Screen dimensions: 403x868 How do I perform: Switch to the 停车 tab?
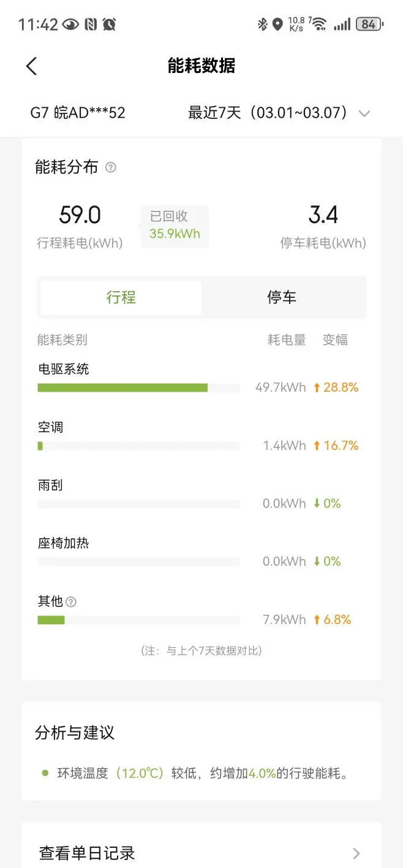(282, 298)
